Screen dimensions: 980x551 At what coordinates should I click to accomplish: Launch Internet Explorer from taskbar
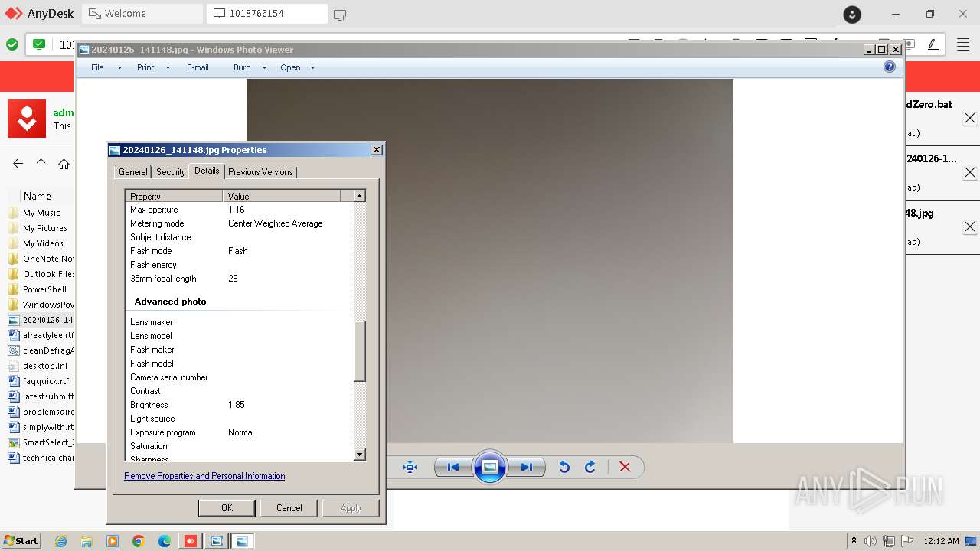60,541
